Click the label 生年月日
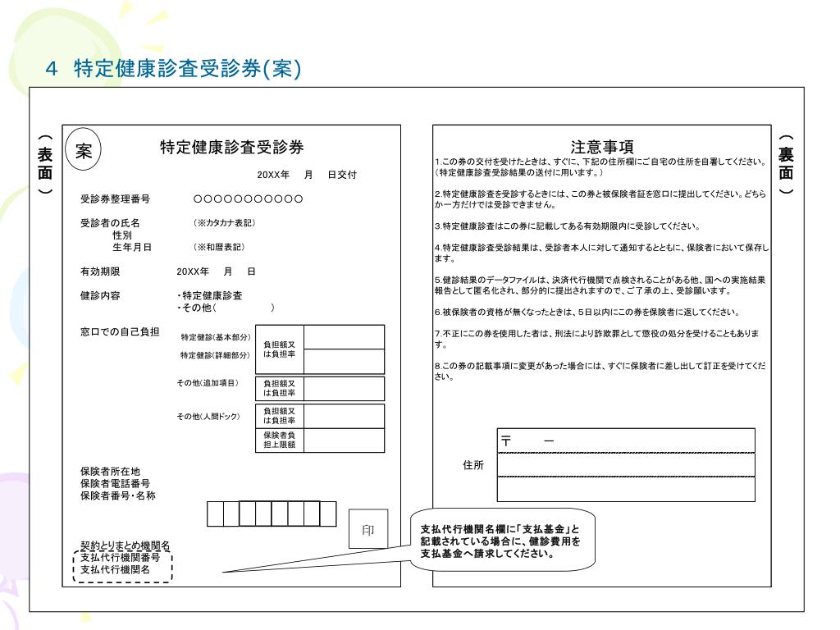 [x=132, y=247]
